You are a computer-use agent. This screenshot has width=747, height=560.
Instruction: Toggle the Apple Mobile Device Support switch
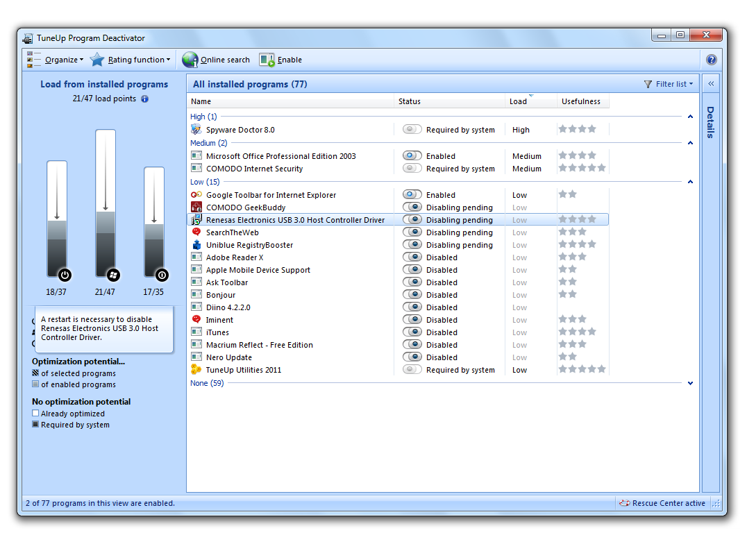(412, 269)
